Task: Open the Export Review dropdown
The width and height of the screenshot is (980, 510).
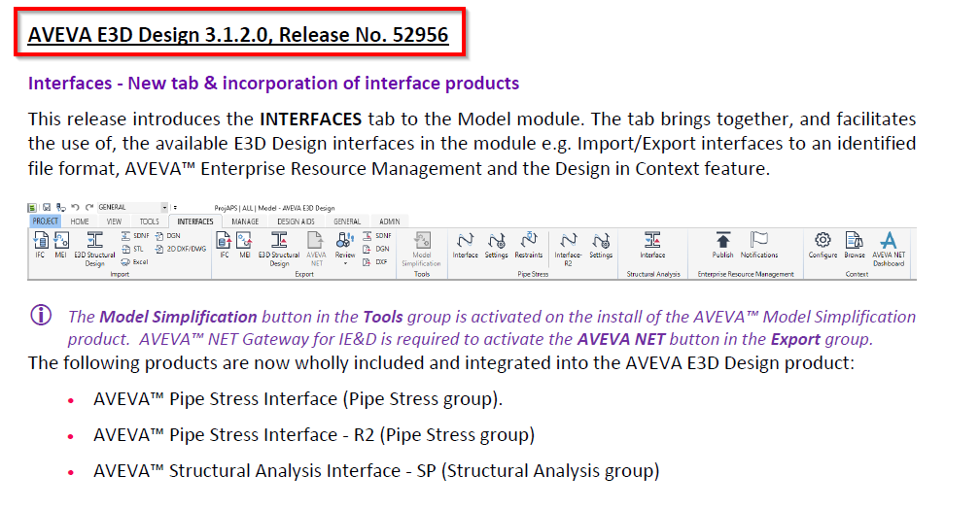Action: click(x=345, y=249)
